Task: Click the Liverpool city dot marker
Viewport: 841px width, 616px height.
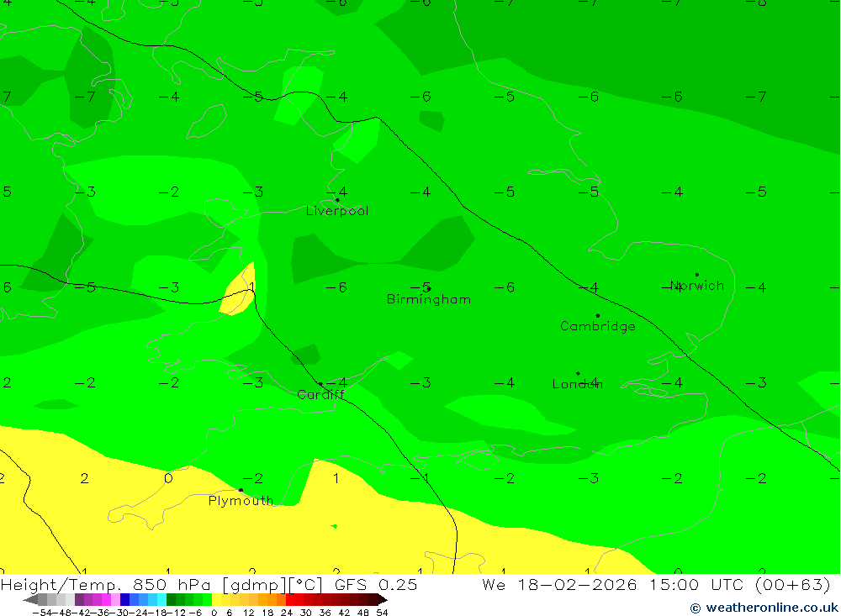Action: [x=337, y=200]
